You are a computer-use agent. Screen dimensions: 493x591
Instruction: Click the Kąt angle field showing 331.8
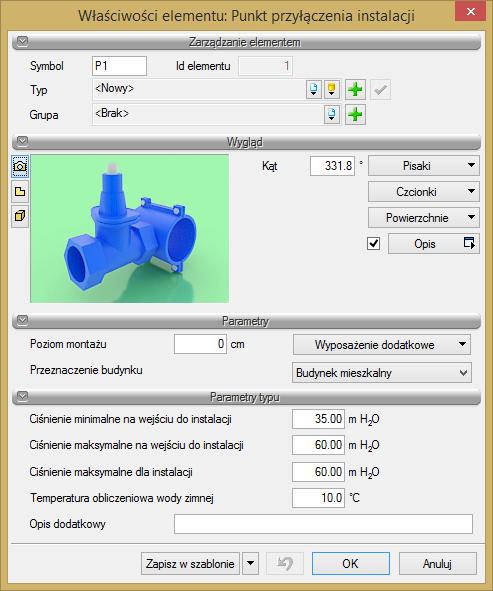point(332,166)
